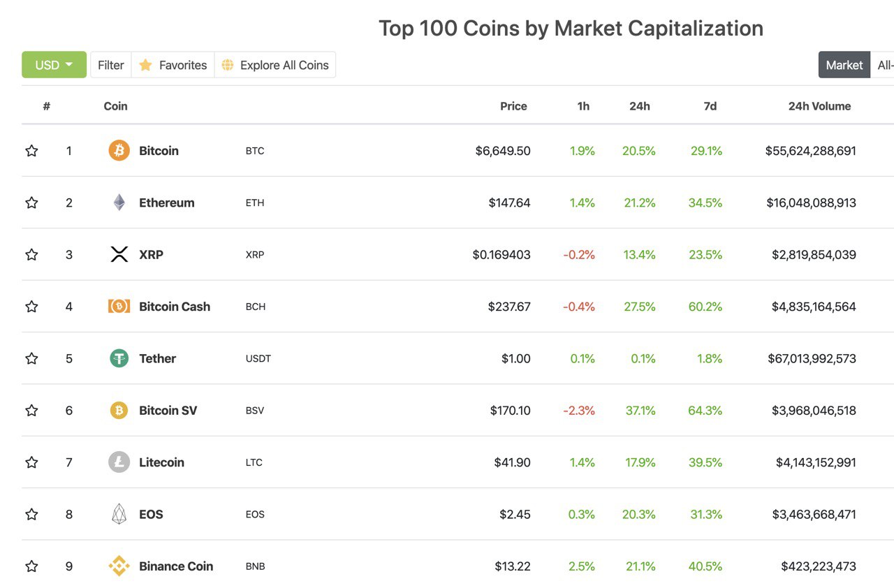Click the Bitcoin orange logo icon
Image resolution: width=894 pixels, height=588 pixels.
(119, 151)
